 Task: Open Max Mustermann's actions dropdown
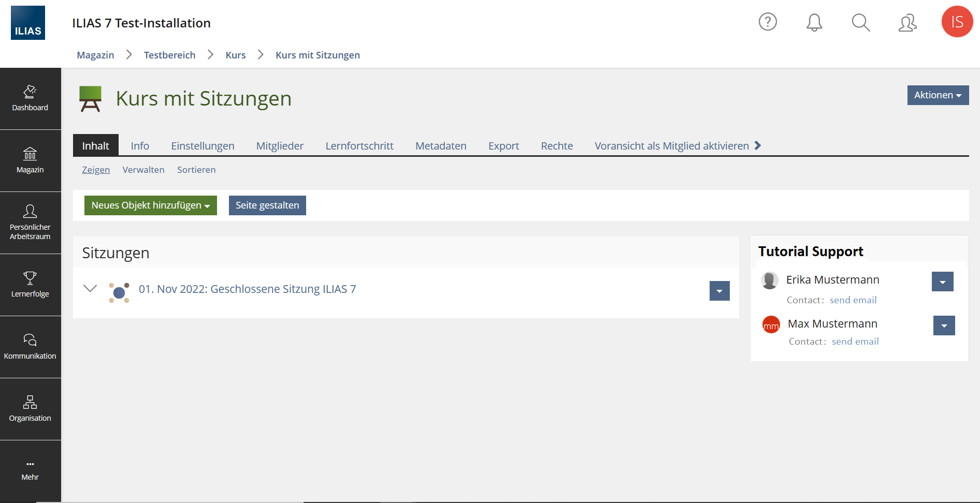[944, 326]
